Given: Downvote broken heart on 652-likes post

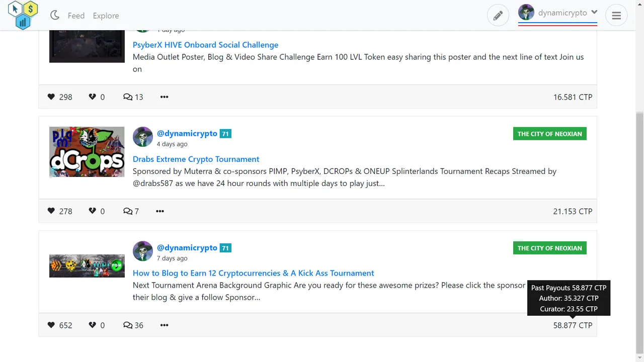Looking at the screenshot, I should point(93,325).
